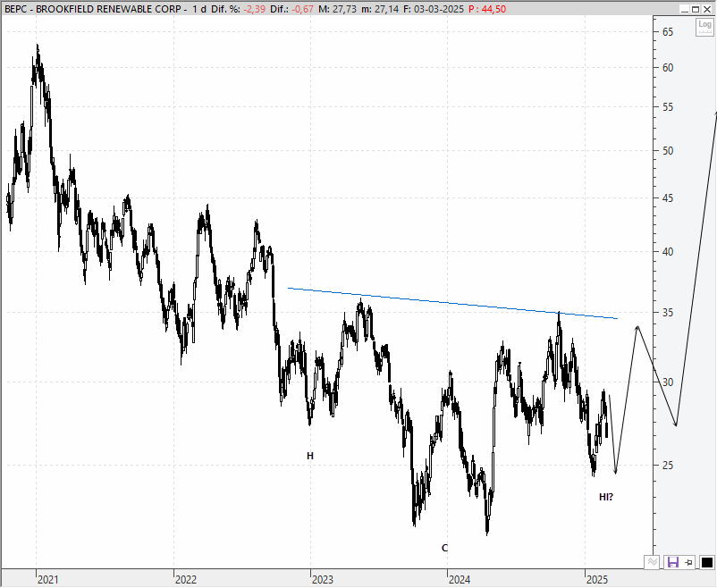Toggle the Log scale button
Screen dimensions: 717x588
coord(704,27)
